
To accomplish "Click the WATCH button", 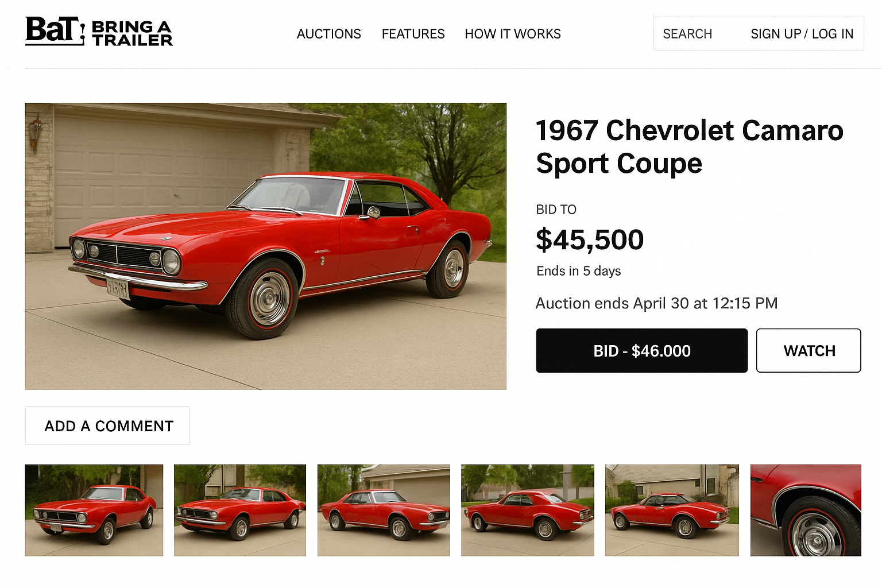I will tap(808, 350).
